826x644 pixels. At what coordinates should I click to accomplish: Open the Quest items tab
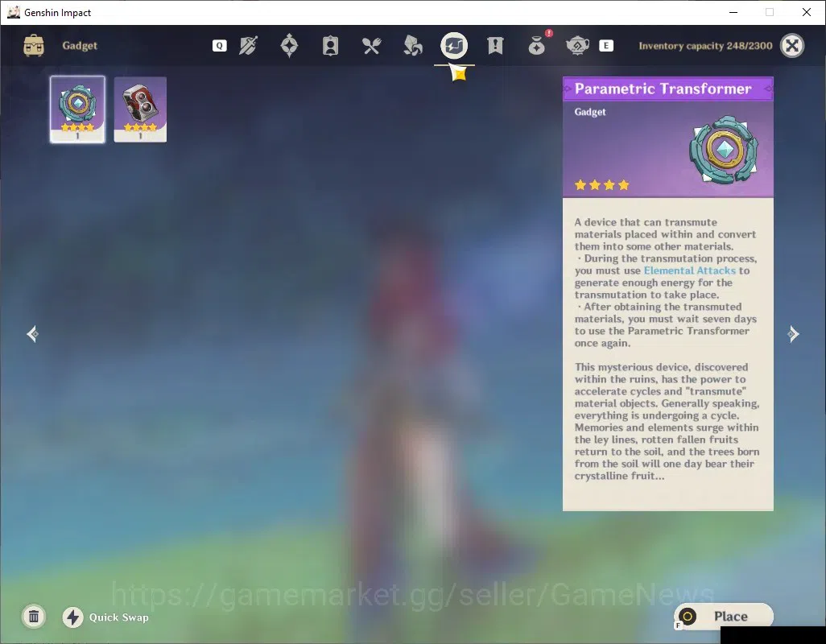(x=495, y=46)
